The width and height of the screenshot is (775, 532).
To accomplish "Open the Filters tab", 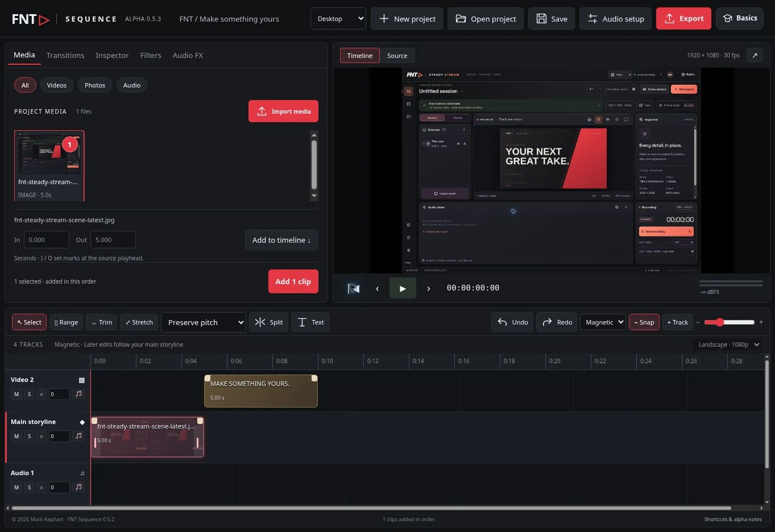I will (151, 55).
